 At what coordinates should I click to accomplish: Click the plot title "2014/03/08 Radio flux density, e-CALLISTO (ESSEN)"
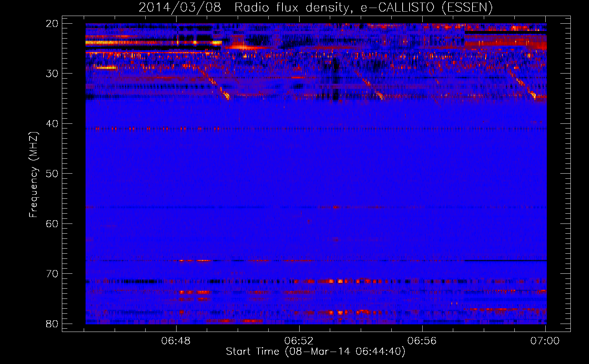click(316, 8)
